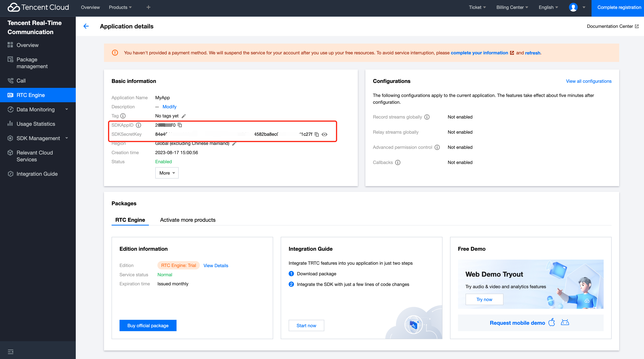Open the English language dropdown
This screenshot has height=359, width=644.
click(548, 7)
